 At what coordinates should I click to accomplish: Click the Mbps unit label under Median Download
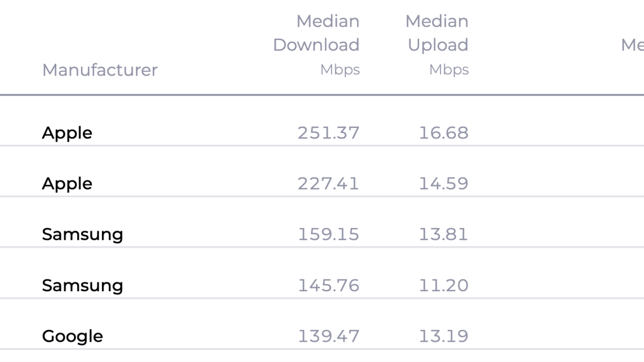click(340, 70)
